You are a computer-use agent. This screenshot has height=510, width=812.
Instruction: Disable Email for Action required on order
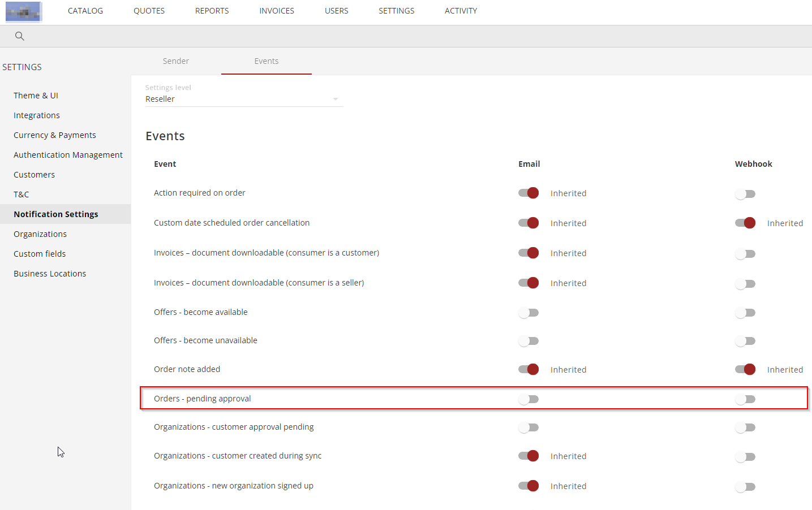point(528,193)
